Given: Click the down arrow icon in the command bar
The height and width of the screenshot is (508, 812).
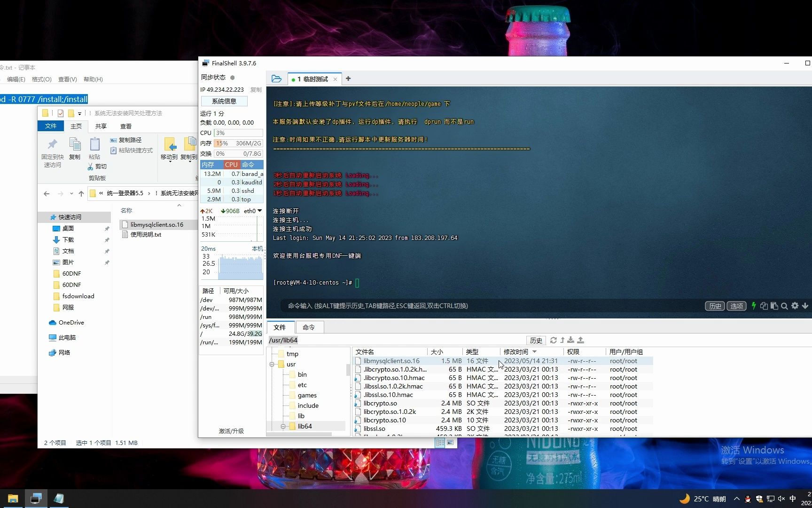Looking at the screenshot, I should click(x=805, y=306).
